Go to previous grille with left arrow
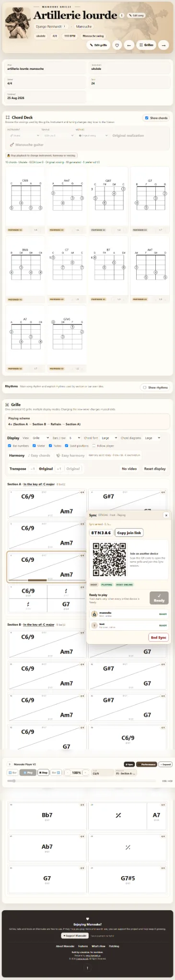 coord(129,45)
